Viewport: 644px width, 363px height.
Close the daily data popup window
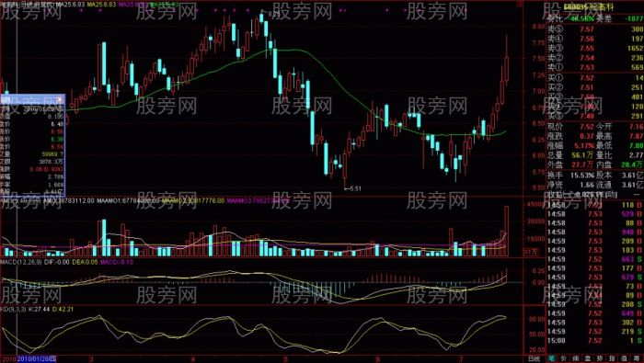(x=59, y=99)
